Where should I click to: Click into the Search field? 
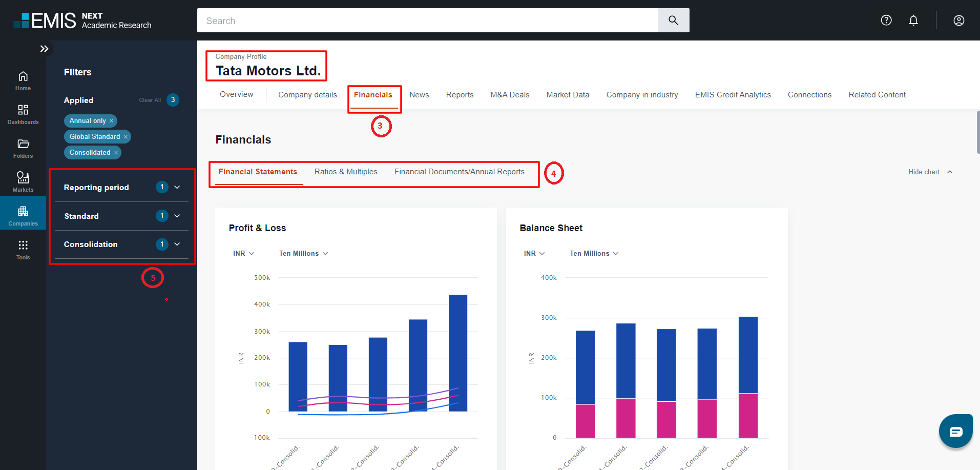428,21
